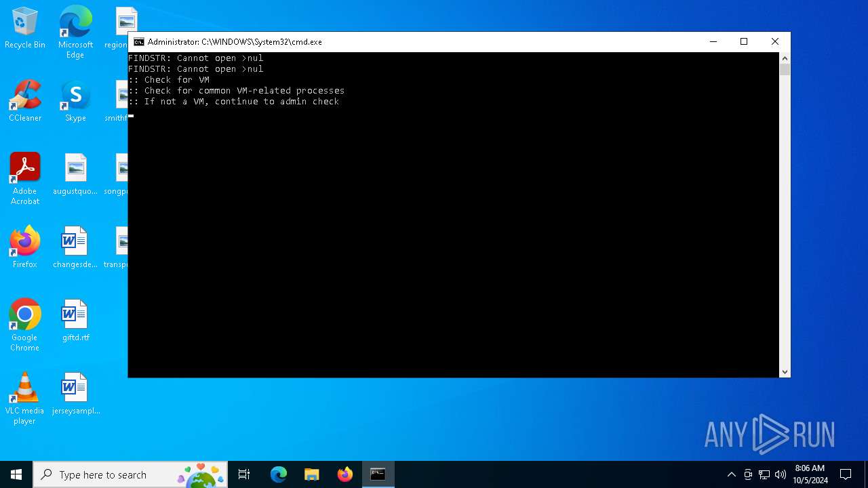Open Firefox from the taskbar
This screenshot has height=488, width=868.
click(345, 474)
